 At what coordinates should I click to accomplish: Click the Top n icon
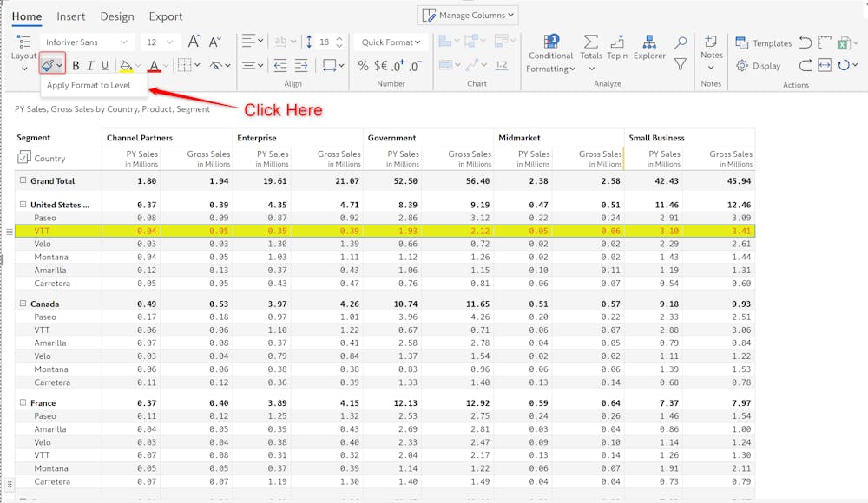pyautogui.click(x=617, y=47)
